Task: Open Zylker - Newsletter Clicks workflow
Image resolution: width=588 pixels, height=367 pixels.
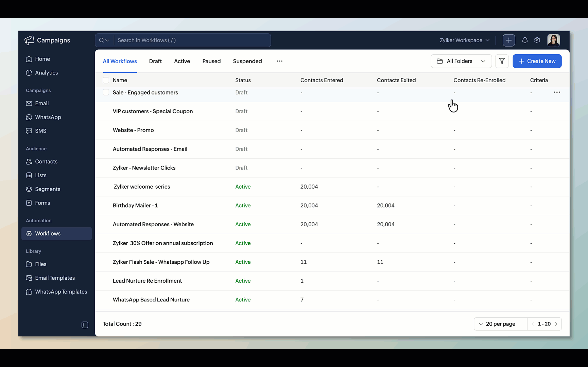Action: (x=144, y=168)
